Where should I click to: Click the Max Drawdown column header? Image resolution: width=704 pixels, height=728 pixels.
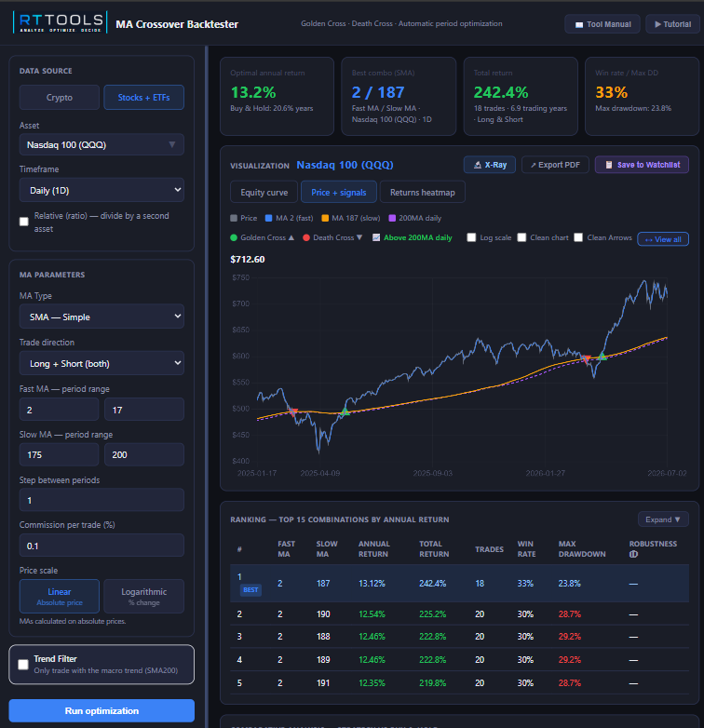tap(582, 548)
